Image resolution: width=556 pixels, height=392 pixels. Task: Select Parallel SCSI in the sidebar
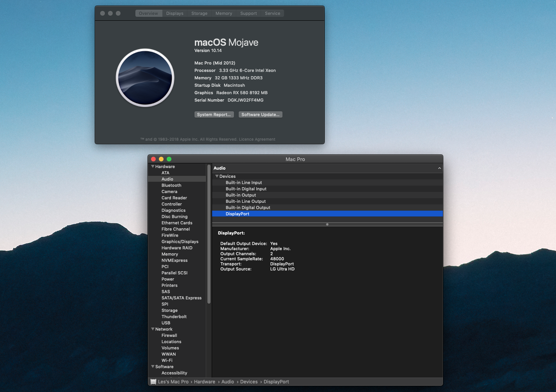click(177, 273)
